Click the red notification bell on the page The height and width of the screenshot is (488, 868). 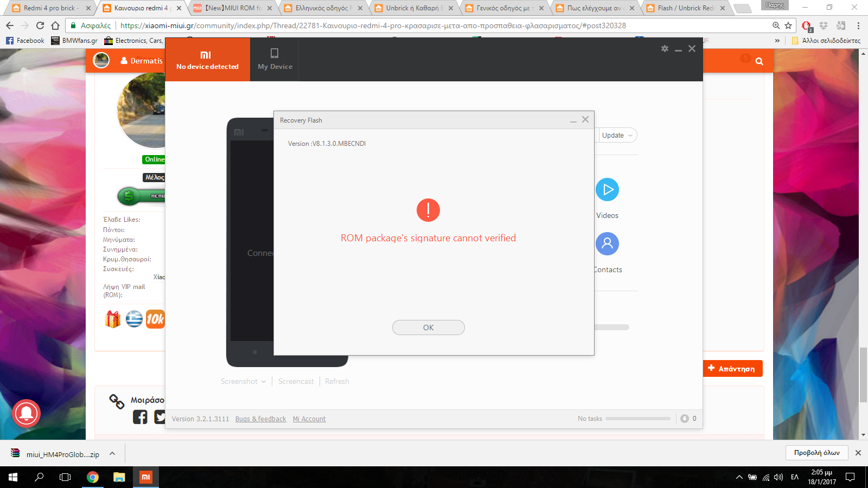(26, 413)
